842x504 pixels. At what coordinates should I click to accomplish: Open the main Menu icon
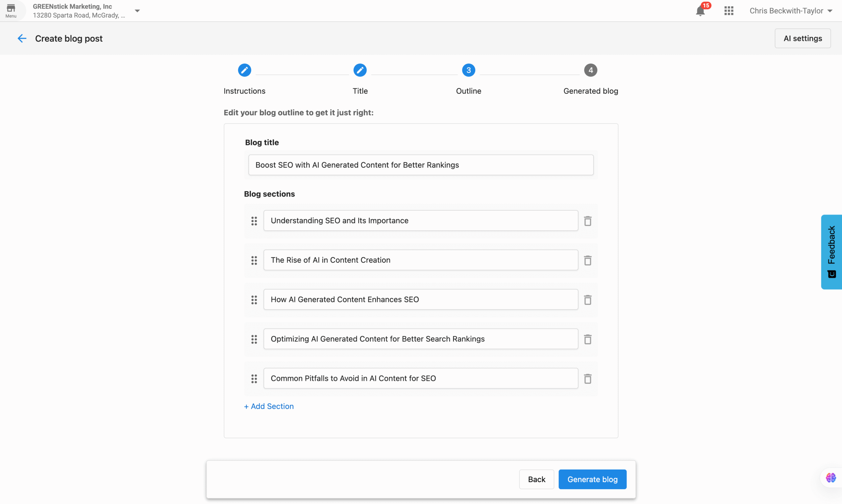(11, 10)
